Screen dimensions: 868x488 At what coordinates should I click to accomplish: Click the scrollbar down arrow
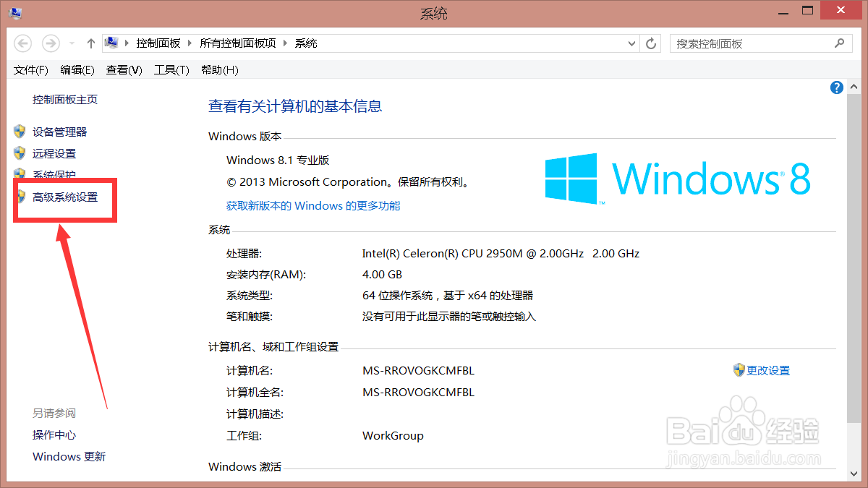[855, 474]
